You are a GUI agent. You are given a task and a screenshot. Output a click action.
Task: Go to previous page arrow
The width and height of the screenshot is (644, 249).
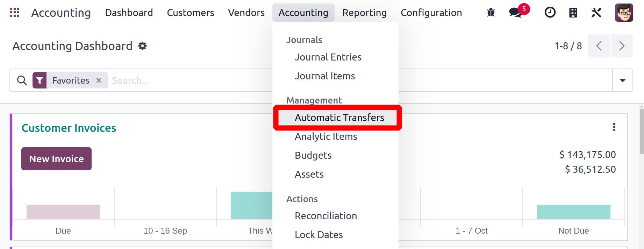(x=599, y=46)
